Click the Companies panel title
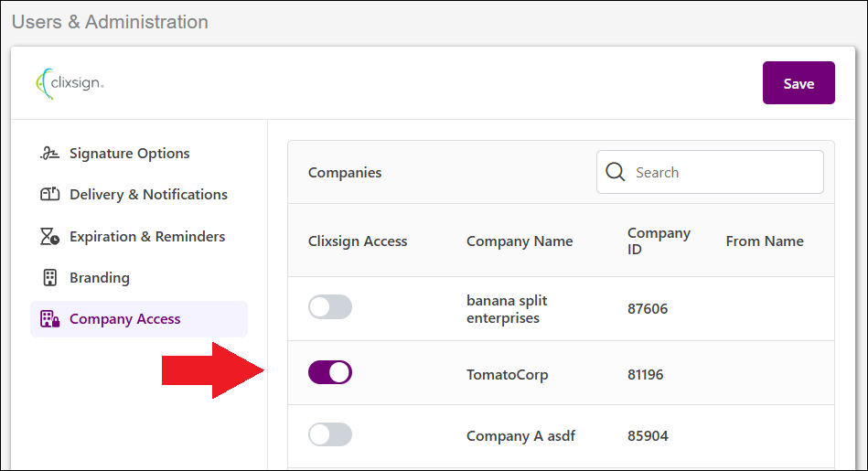The image size is (868, 471). pos(344,173)
